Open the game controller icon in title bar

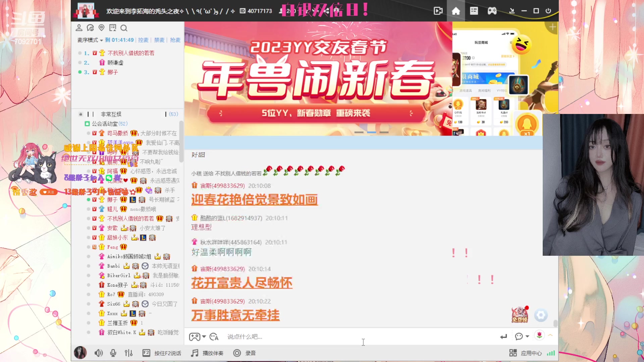[492, 11]
